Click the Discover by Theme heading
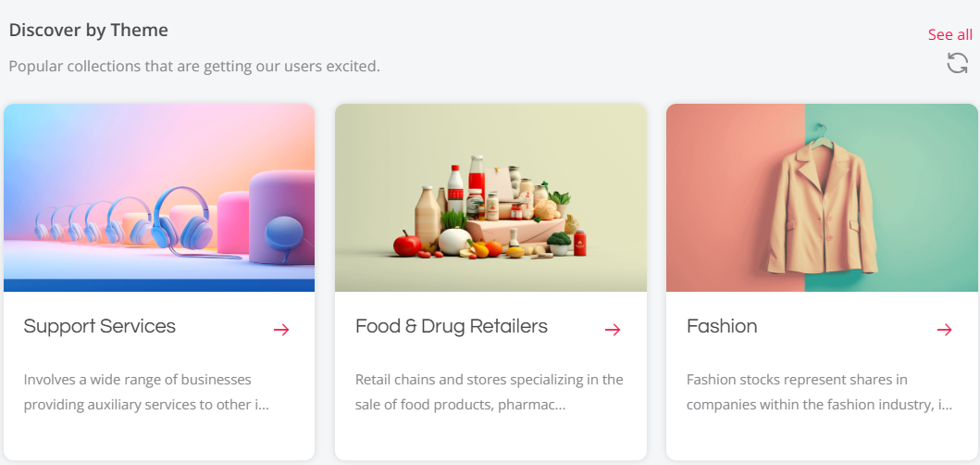The width and height of the screenshot is (980, 465). pyautogui.click(x=89, y=30)
